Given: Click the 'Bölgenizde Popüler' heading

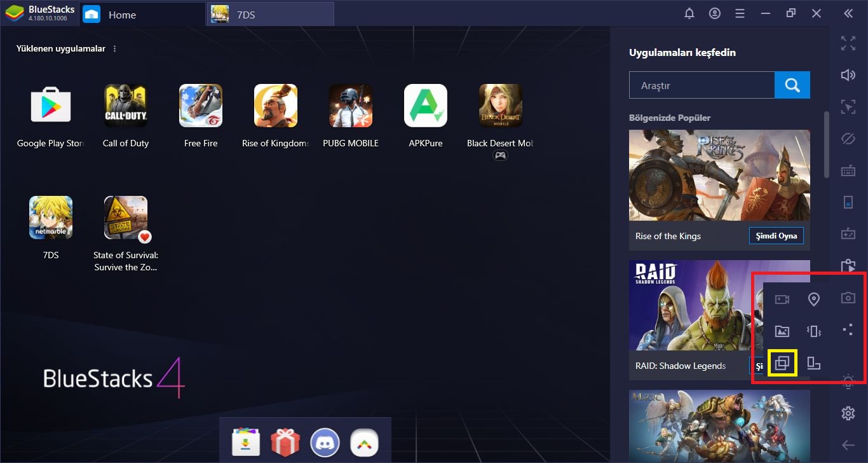Looking at the screenshot, I should tap(670, 118).
